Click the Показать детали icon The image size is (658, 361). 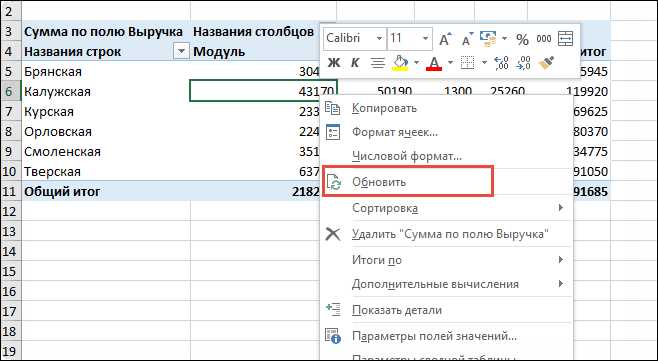pos(333,309)
